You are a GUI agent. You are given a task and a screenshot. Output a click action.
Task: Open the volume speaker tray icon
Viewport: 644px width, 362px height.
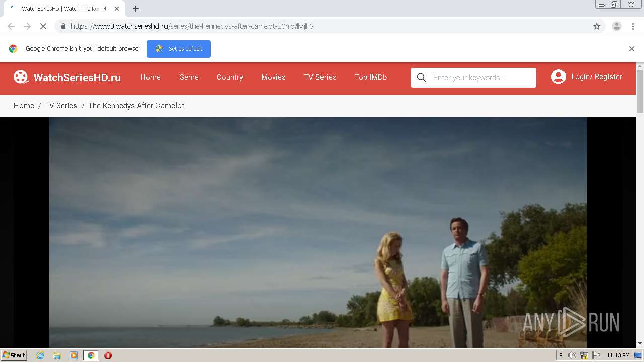572,355
